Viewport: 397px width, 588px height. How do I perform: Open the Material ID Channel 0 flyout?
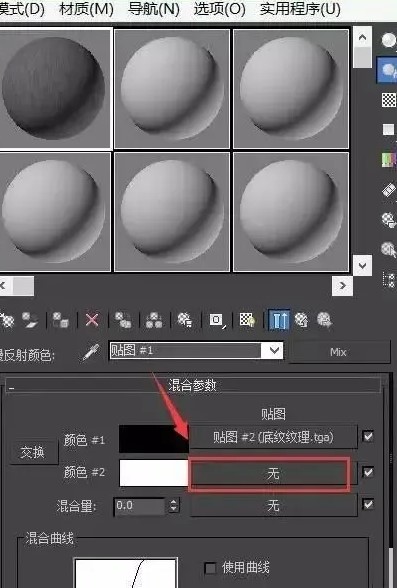point(216,320)
